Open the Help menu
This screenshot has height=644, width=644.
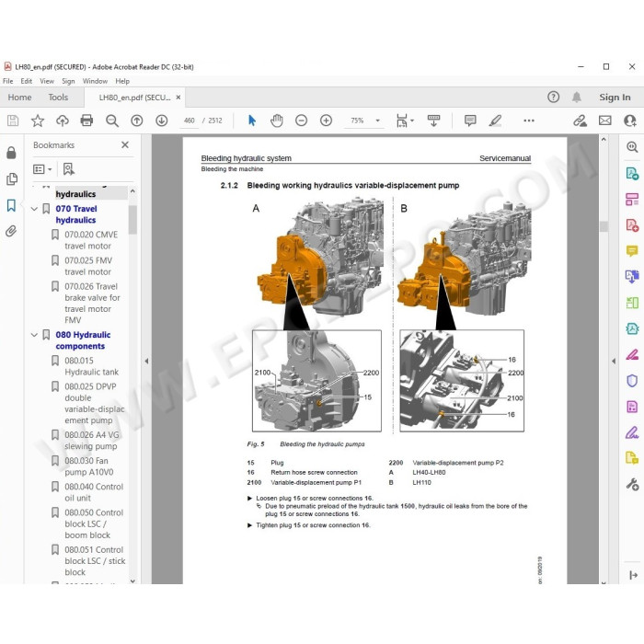[x=122, y=81]
